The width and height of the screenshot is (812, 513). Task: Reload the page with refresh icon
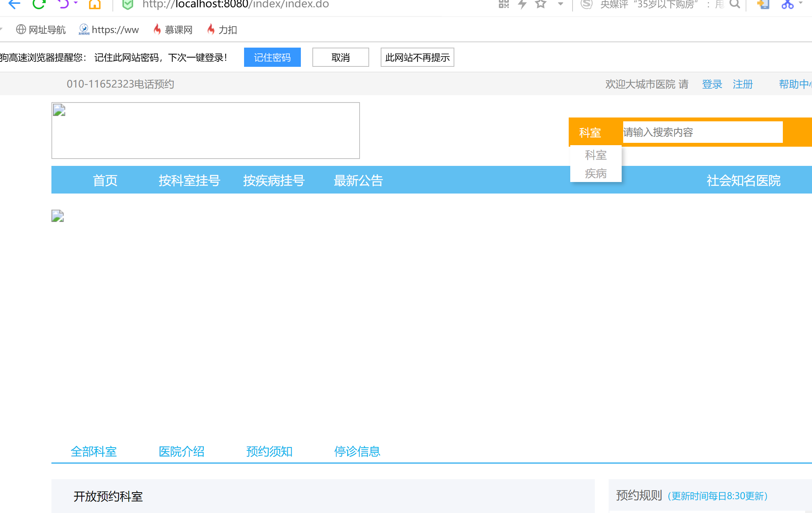(x=39, y=4)
